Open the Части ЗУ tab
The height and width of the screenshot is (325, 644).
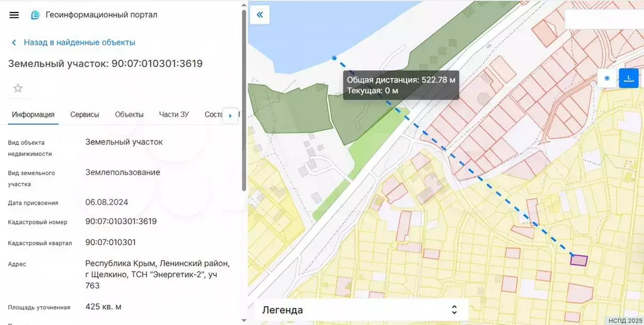[174, 115]
